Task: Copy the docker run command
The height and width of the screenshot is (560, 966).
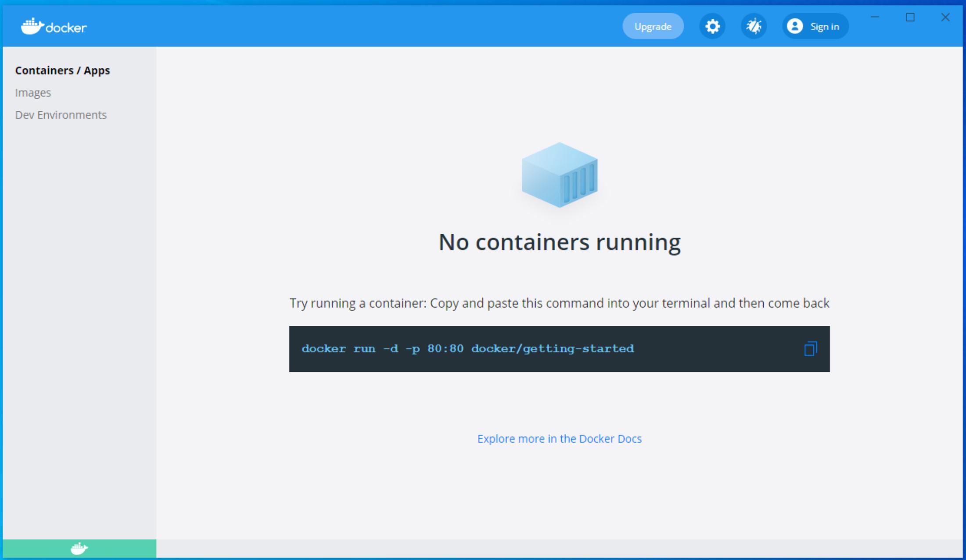Action: pyautogui.click(x=809, y=349)
